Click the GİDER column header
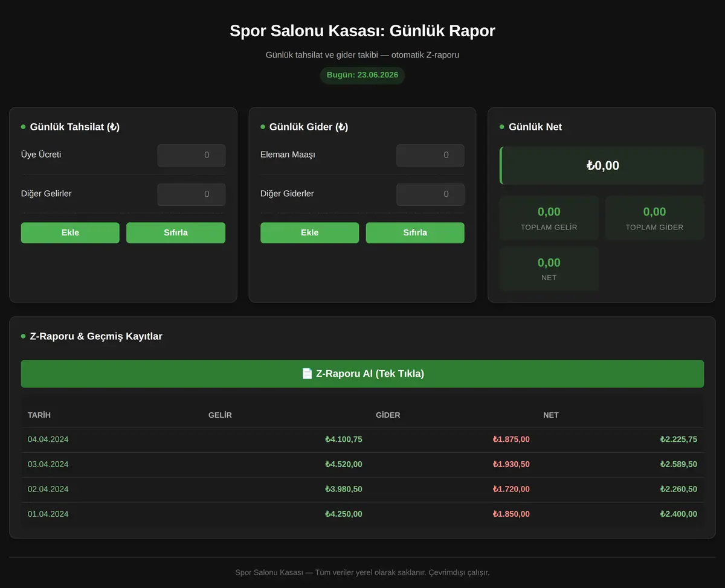725x588 pixels. coord(388,415)
